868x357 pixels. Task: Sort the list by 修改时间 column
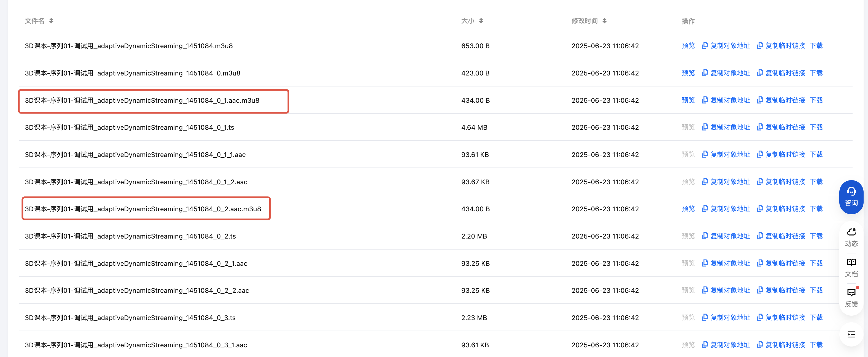[x=605, y=21]
